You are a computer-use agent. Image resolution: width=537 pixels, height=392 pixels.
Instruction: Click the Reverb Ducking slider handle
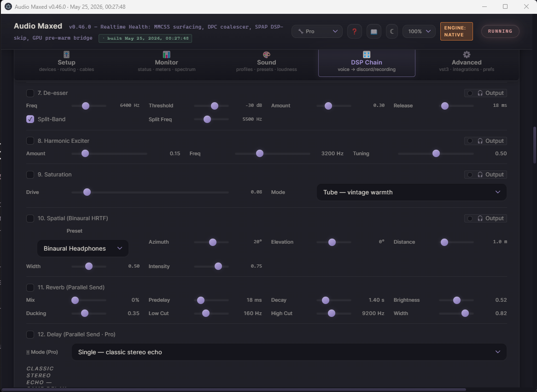(85, 313)
